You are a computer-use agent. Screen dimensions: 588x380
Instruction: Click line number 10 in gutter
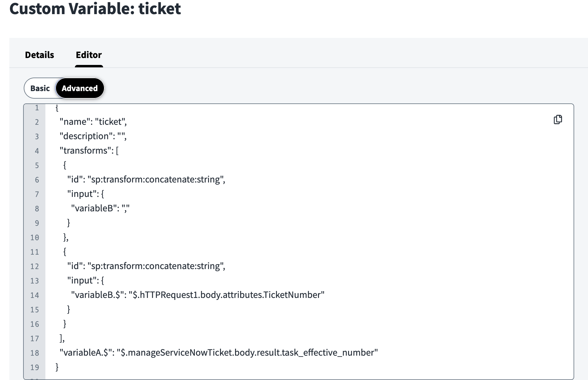[x=35, y=237]
